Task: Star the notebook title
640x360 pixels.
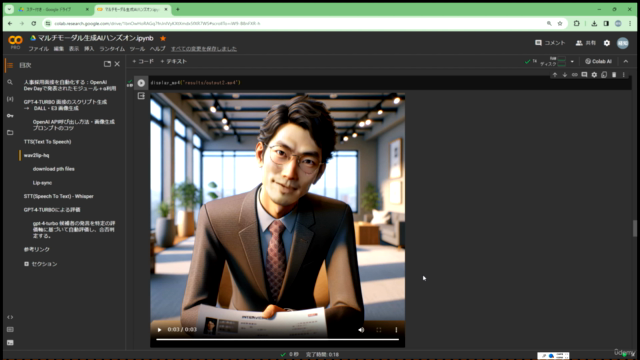Action: [x=163, y=38]
